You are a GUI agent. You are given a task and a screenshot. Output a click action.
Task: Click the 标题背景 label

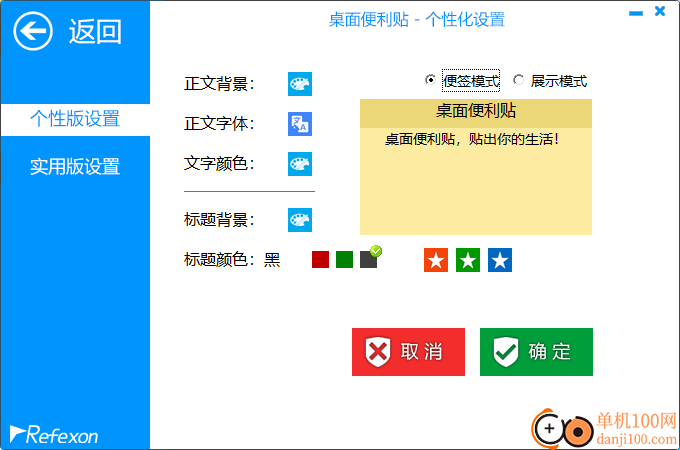click(219, 220)
